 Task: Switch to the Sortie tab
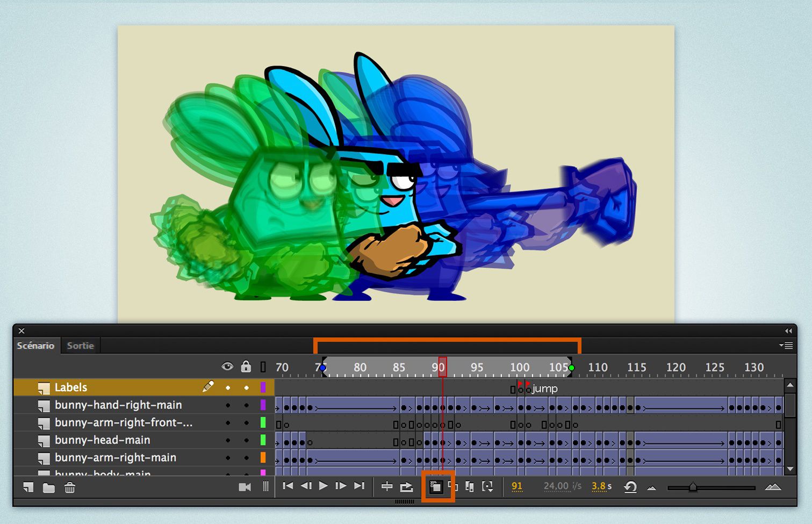[80, 346]
